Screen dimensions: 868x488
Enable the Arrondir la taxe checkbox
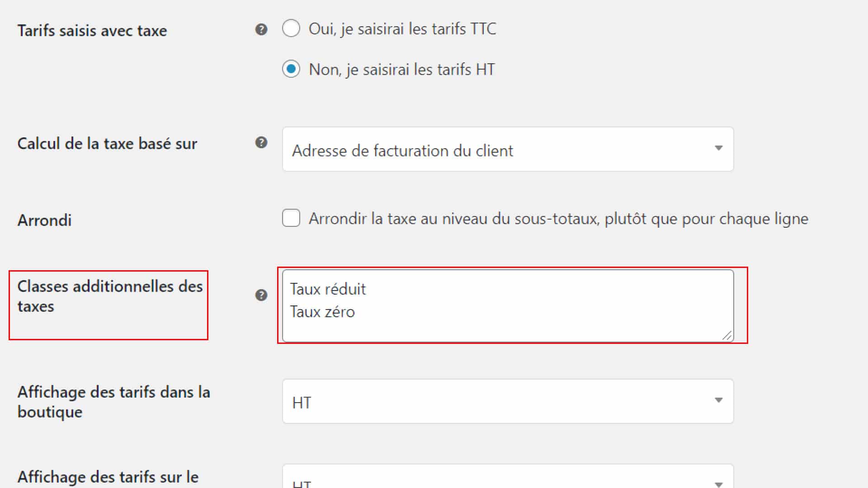click(x=291, y=218)
